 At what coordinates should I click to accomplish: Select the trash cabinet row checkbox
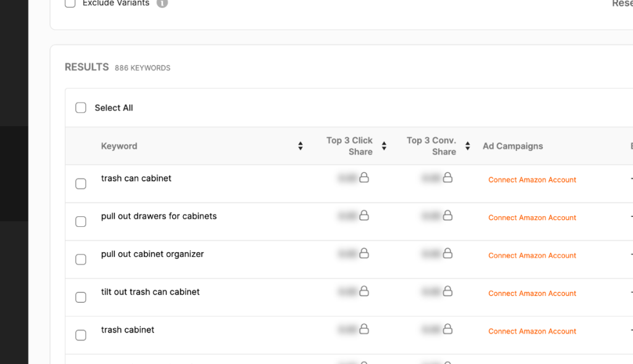81,336
